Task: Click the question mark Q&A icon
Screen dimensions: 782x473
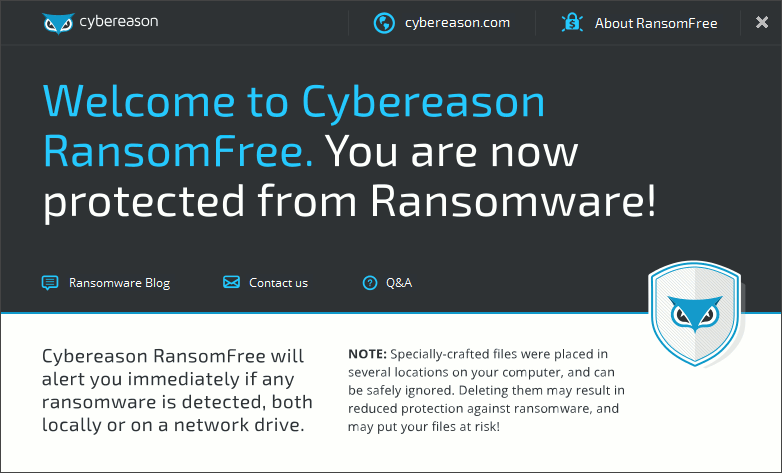Action: point(370,283)
